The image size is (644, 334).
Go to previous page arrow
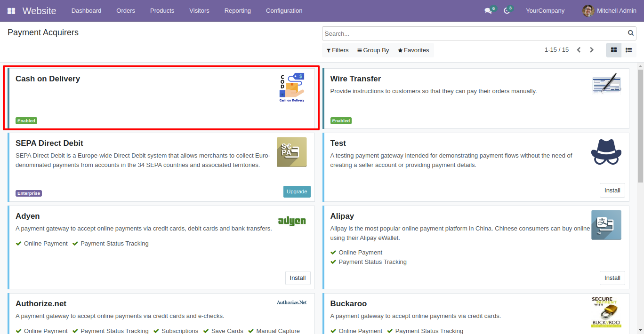point(579,50)
